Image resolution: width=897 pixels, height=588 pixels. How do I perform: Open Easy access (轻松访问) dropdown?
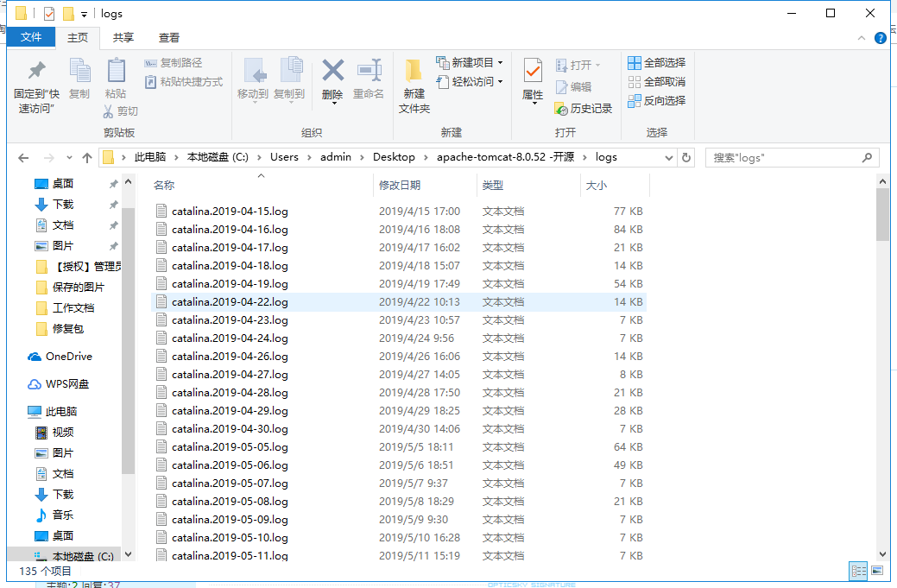(470, 82)
